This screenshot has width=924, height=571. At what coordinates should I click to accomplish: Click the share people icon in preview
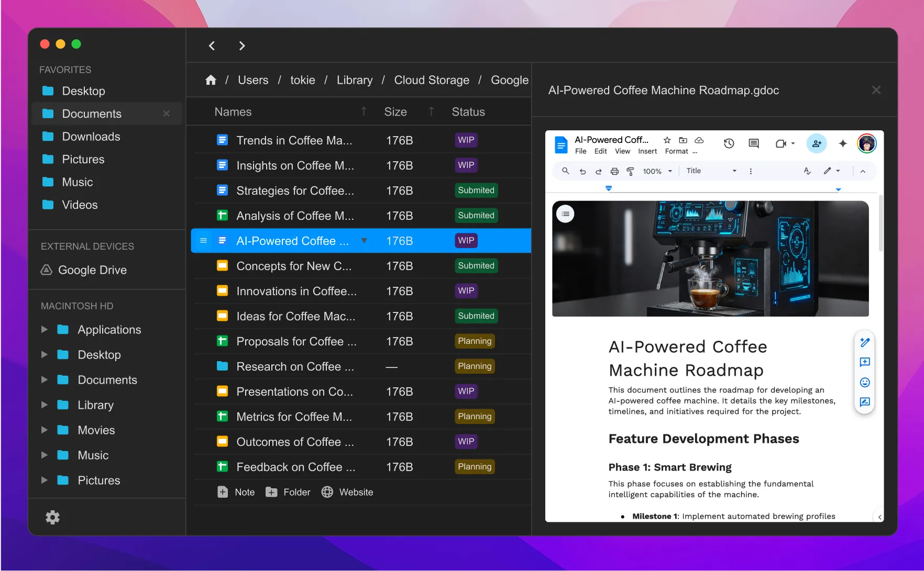(x=816, y=143)
